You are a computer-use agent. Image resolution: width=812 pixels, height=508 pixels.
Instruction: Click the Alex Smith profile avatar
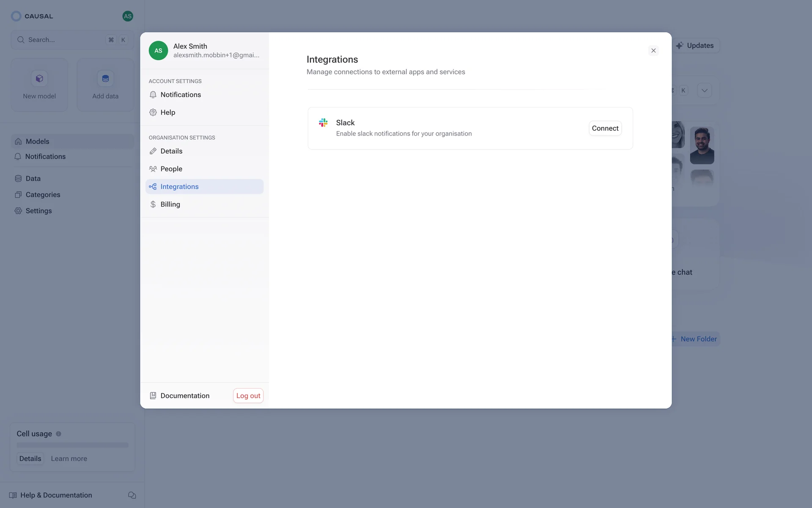pos(158,51)
